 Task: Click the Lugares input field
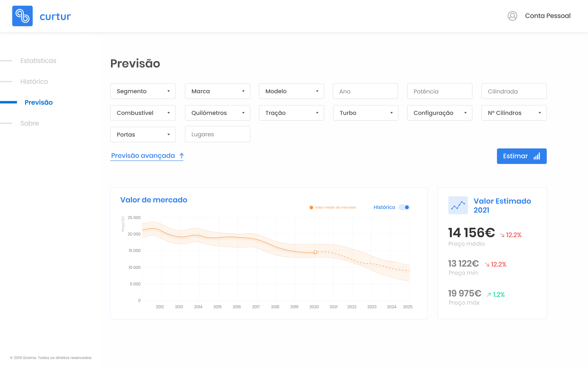coord(217,134)
